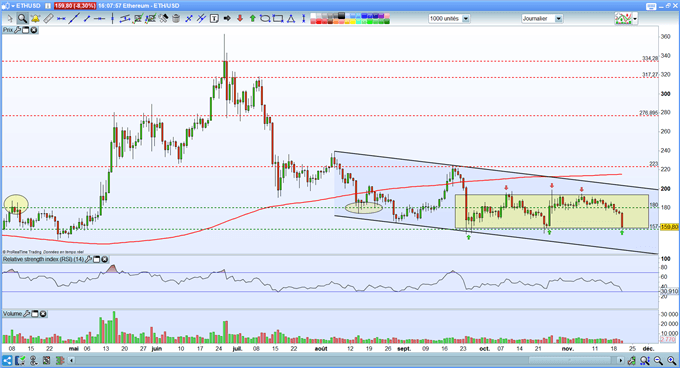Pick the horizontal ray line tool

click(x=100, y=19)
